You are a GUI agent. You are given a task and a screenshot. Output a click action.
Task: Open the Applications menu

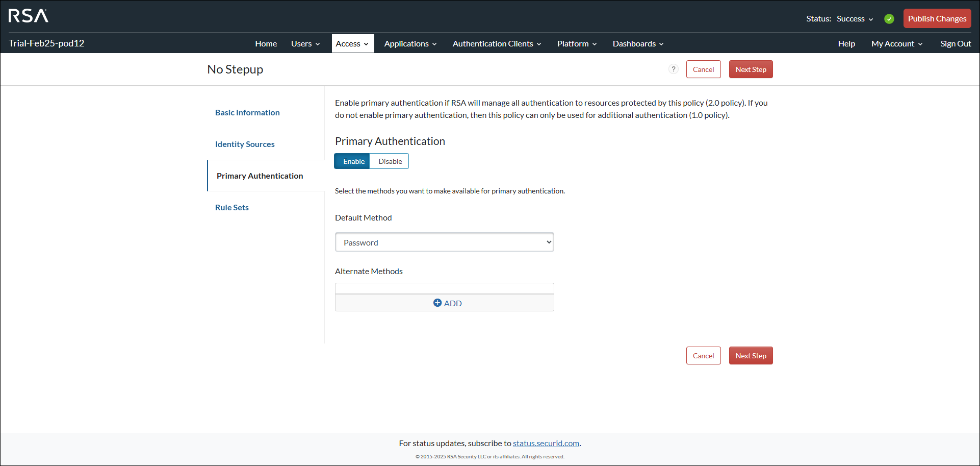[x=409, y=43]
